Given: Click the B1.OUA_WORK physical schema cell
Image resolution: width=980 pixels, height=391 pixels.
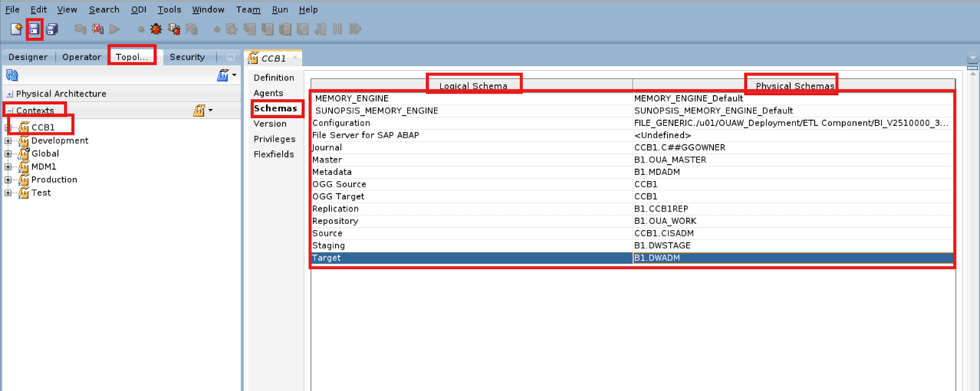Looking at the screenshot, I should (793, 220).
